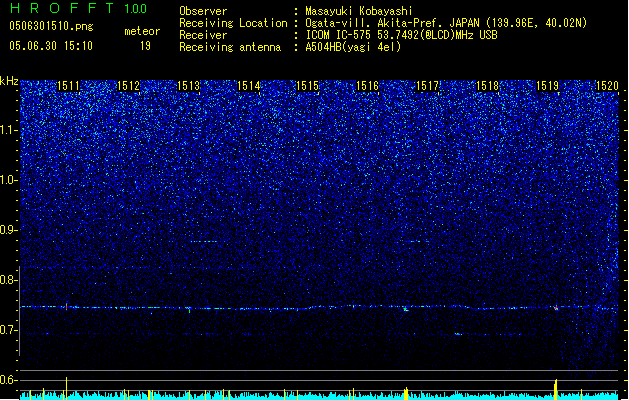Click the 0.9 kHz frequency axis label
Image resolution: width=629 pixels, height=400 pixels.
pyautogui.click(x=8, y=230)
